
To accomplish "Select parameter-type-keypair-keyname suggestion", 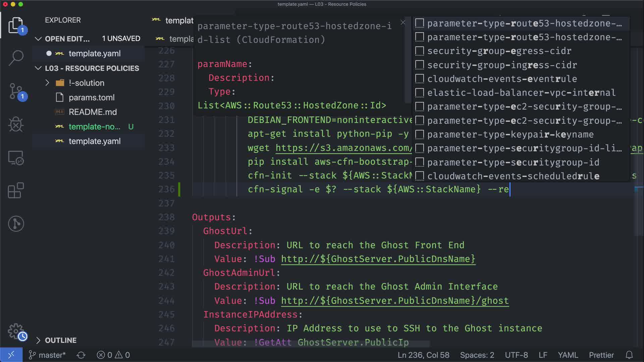I will pos(510,134).
